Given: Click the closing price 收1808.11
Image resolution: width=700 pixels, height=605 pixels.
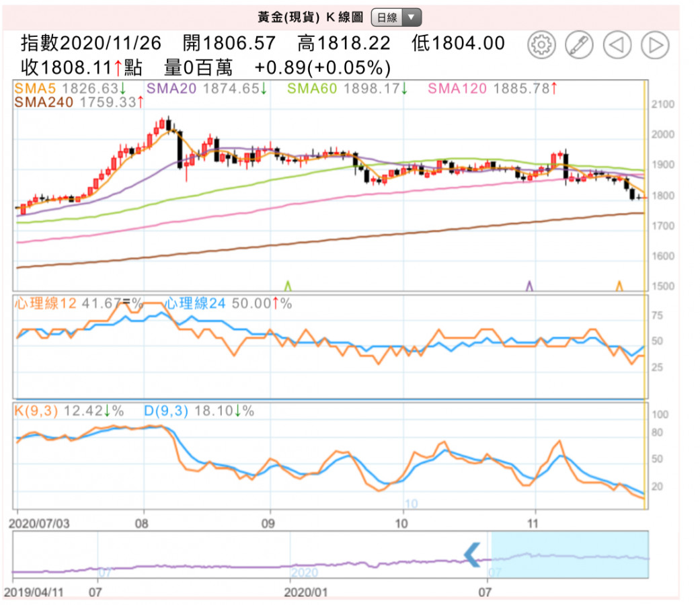Looking at the screenshot, I should coord(66,68).
